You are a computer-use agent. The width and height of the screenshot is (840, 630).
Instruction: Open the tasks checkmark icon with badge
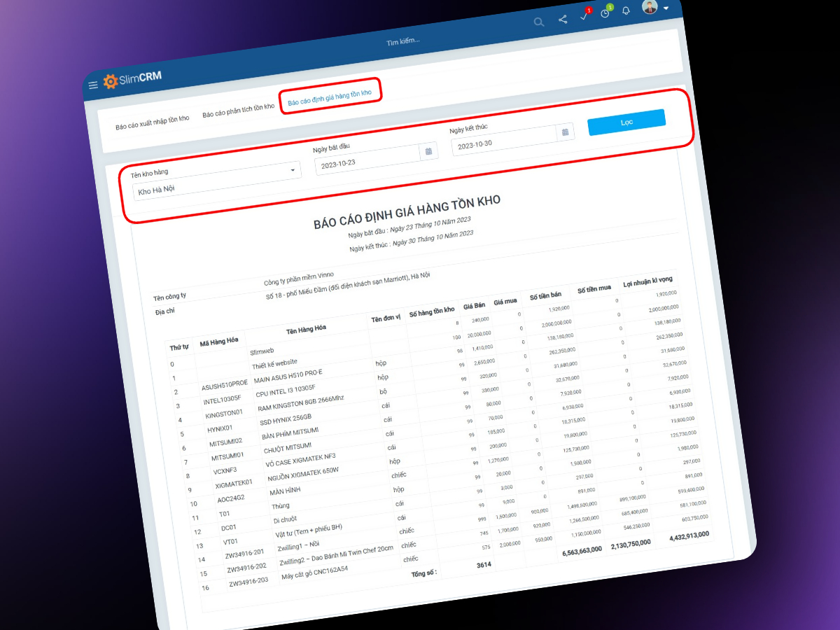pos(584,17)
